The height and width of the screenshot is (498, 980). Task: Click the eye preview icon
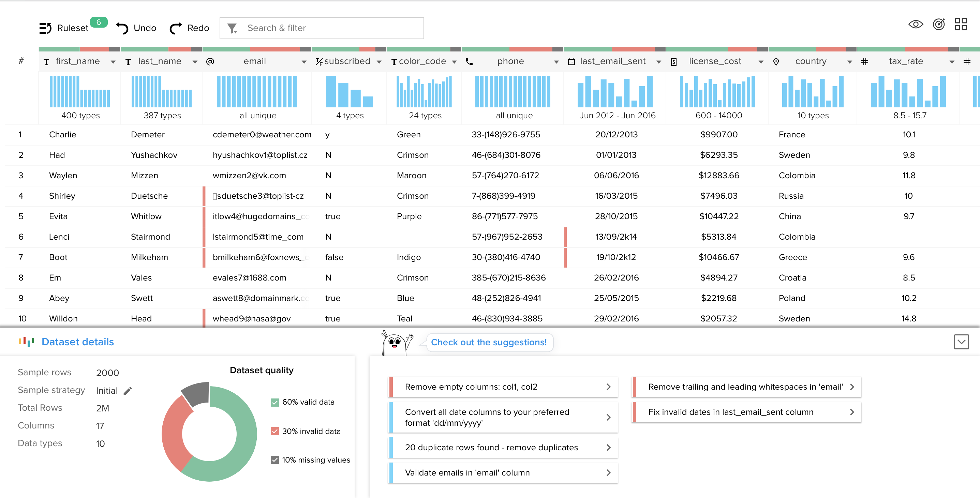pyautogui.click(x=915, y=25)
